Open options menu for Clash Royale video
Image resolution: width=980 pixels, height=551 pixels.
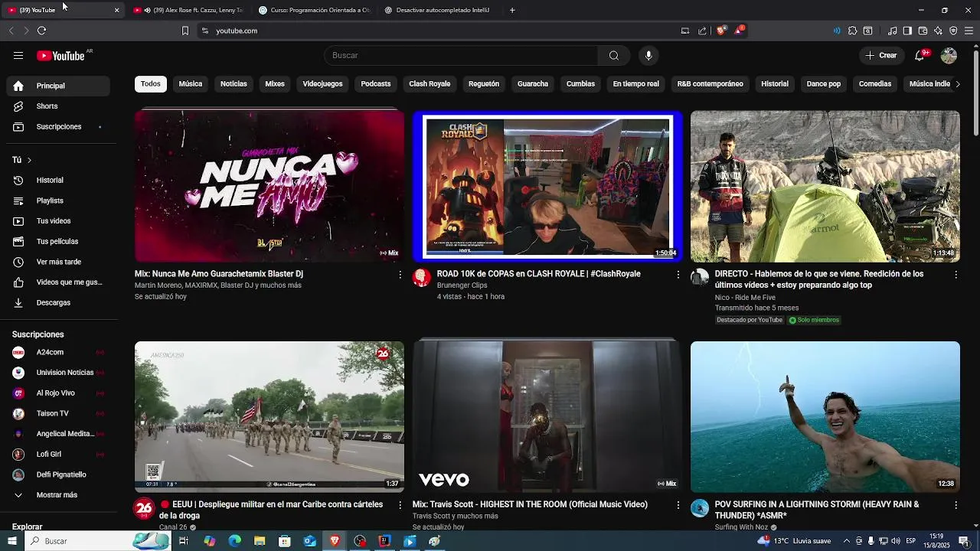coord(678,275)
